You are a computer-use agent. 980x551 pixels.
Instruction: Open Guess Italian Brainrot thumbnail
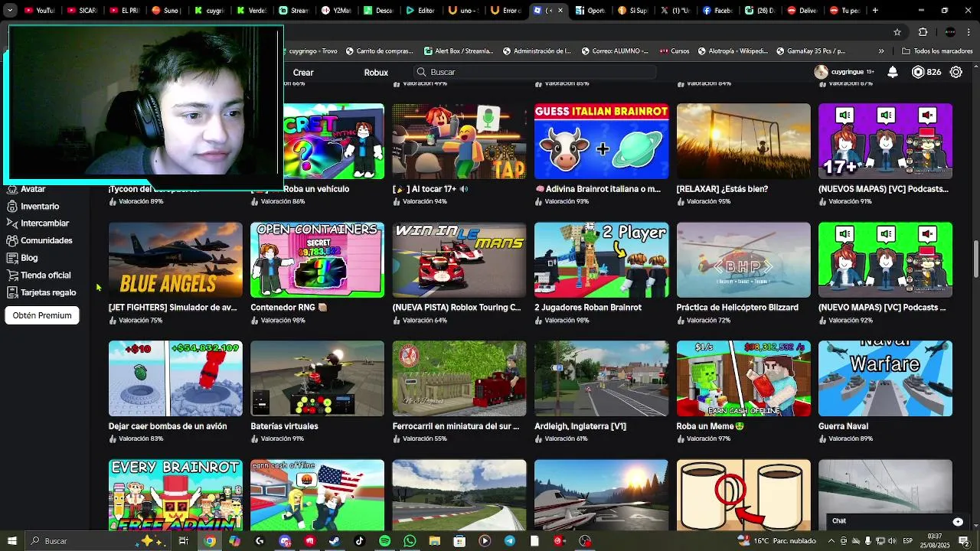(x=601, y=141)
